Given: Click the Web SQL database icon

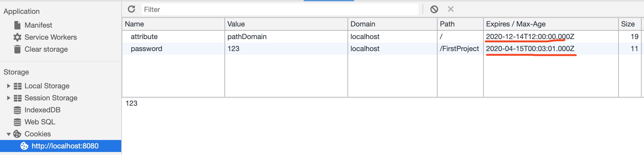Looking at the screenshot, I should [x=17, y=122].
